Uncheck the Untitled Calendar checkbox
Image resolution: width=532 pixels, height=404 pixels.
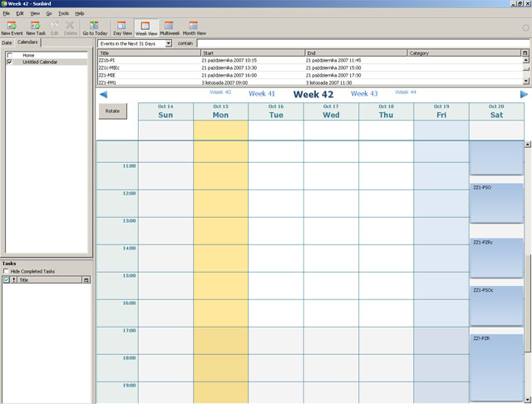[x=9, y=62]
